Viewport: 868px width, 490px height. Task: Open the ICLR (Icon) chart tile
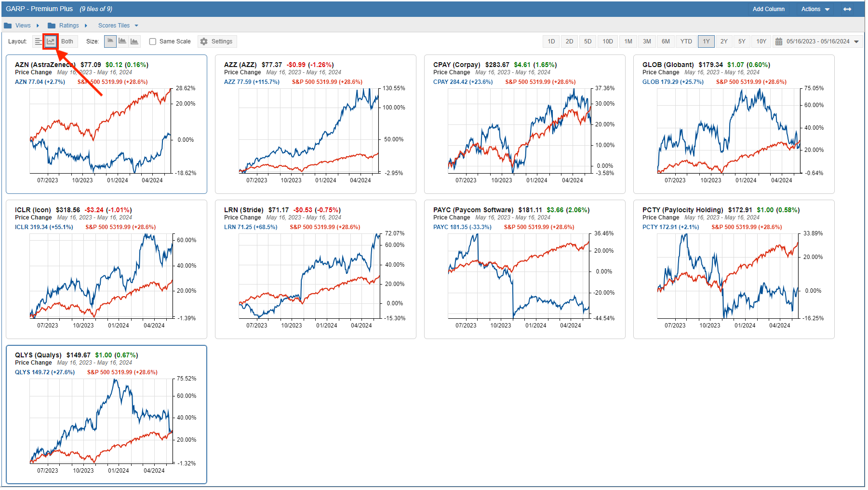click(107, 269)
